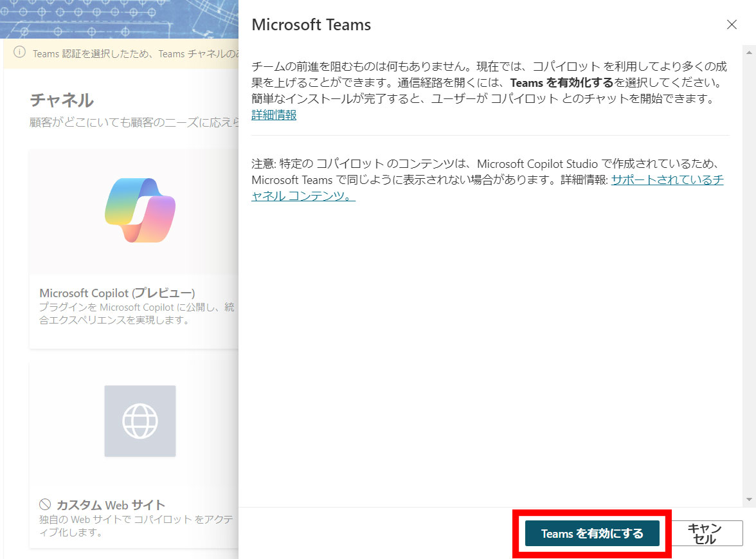756x559 pixels.
Task: Select カスタム Web サイト channel title
Action: click(x=111, y=505)
